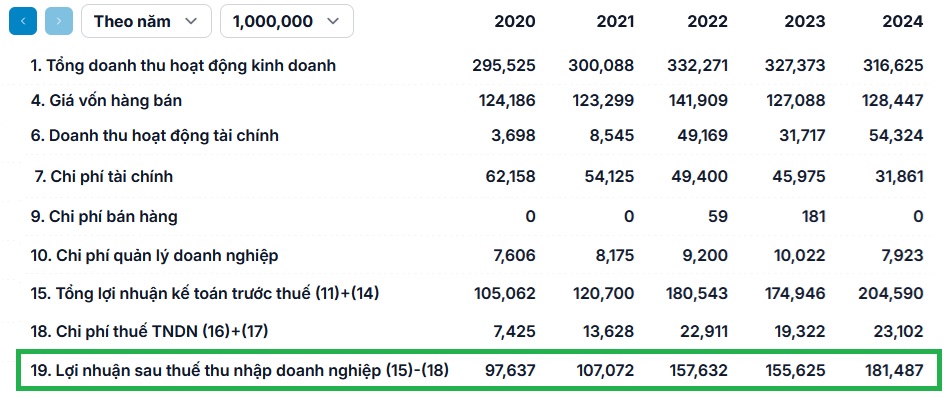Image resolution: width=945 pixels, height=399 pixels.
Task: Click the value 45,975 financial expense
Action: tap(800, 176)
